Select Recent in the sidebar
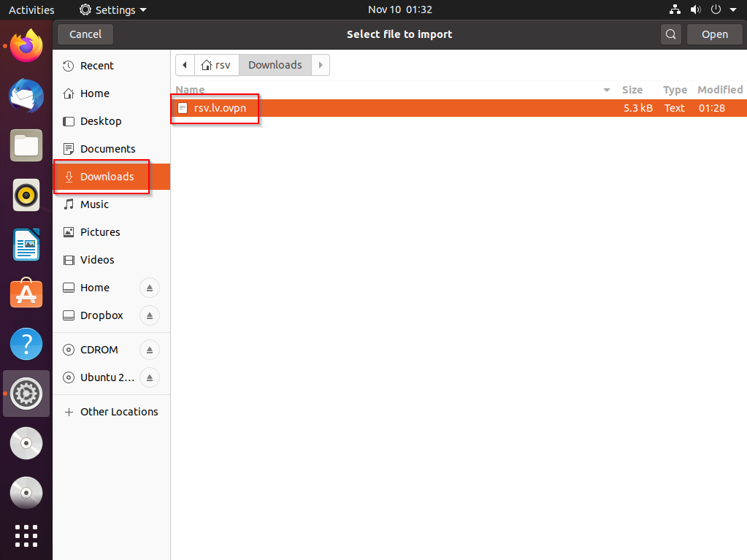The image size is (747, 560). pyautogui.click(x=112, y=66)
